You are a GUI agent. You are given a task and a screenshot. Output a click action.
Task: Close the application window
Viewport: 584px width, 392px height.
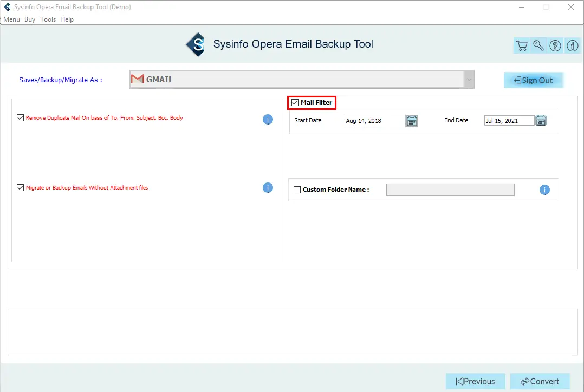point(571,7)
